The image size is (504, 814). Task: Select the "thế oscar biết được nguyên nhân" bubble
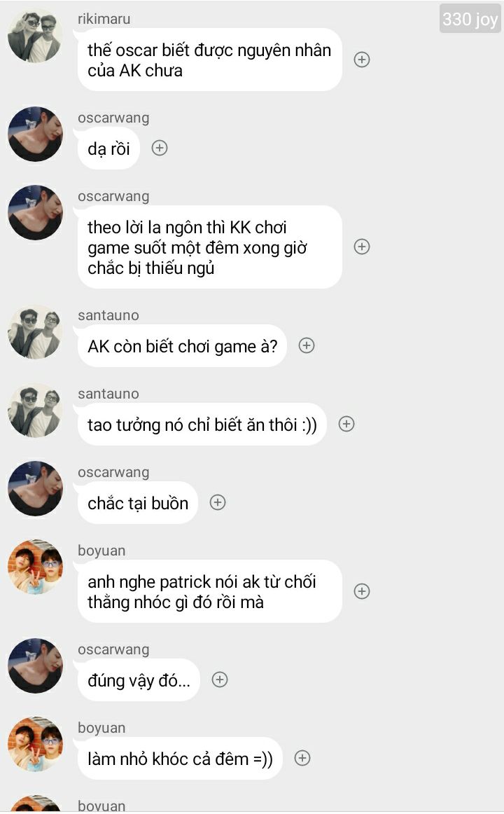pos(209,60)
